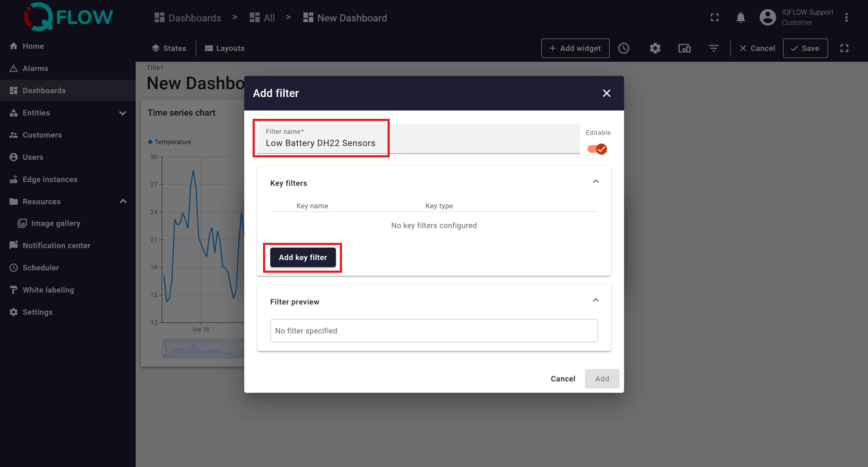
Task: Go to Notification center in sidebar
Action: (x=56, y=245)
